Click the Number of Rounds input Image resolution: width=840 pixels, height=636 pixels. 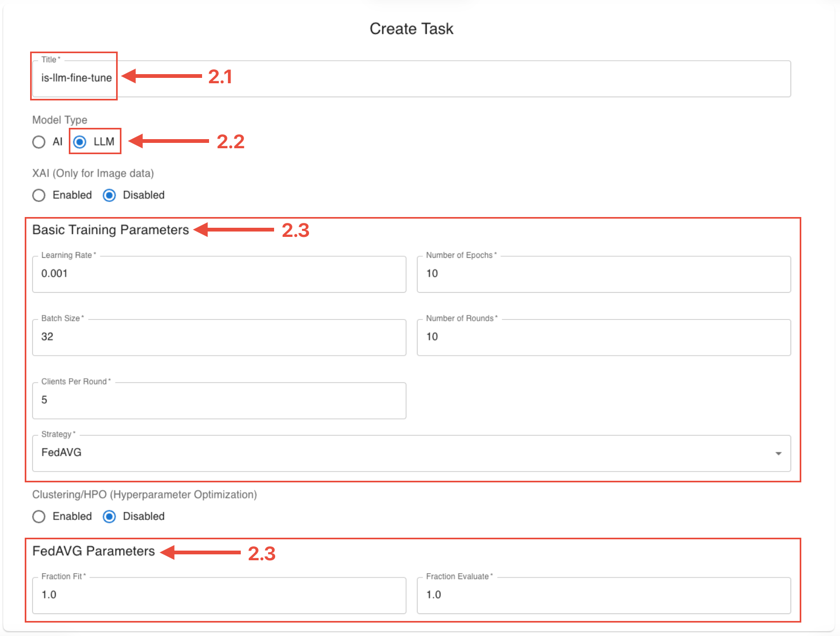tap(604, 337)
